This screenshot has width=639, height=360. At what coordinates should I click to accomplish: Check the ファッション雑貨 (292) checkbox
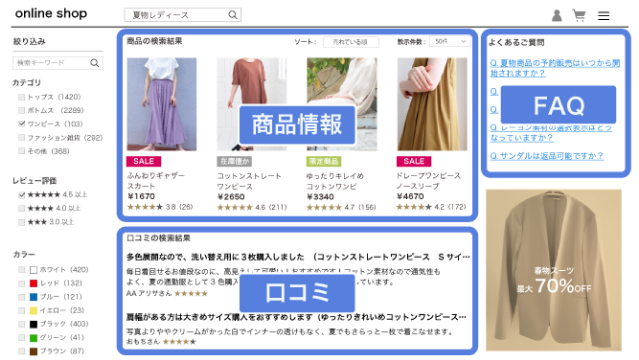pyautogui.click(x=21, y=138)
